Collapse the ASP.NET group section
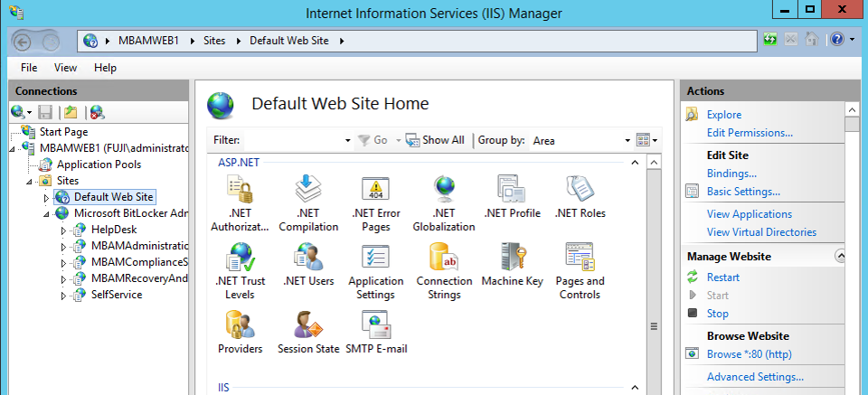 (635, 163)
